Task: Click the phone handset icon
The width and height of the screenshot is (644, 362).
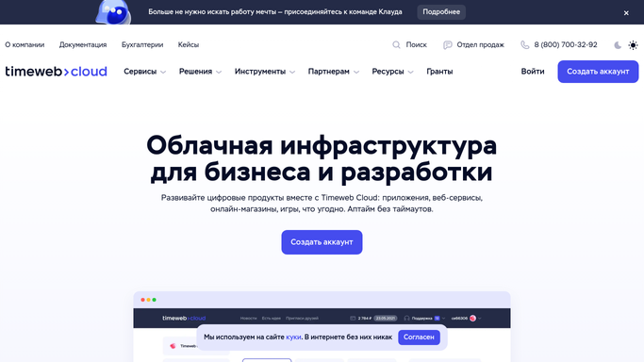Action: click(x=525, y=44)
